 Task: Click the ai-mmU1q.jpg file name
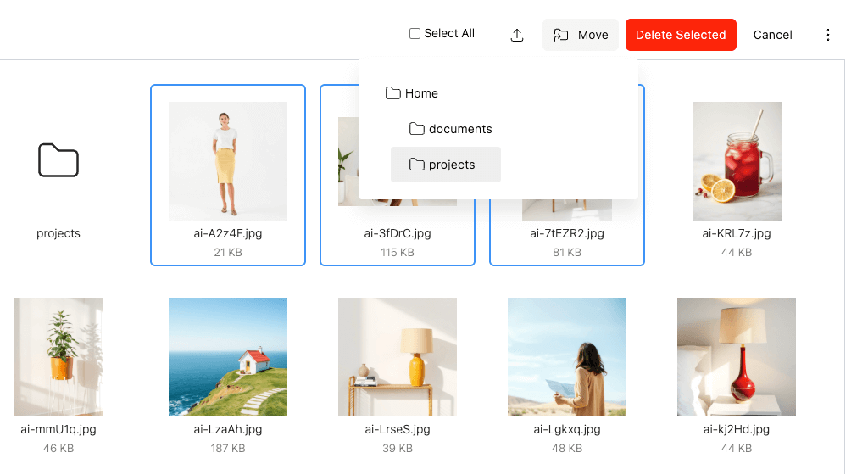58,429
